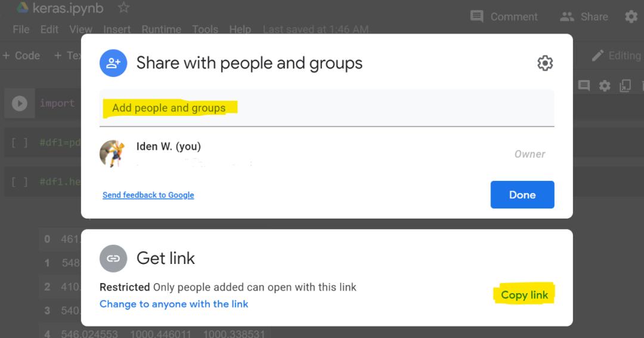Viewport: 644px width, 338px height.
Task: Open the Comment panel icon
Action: 477,17
